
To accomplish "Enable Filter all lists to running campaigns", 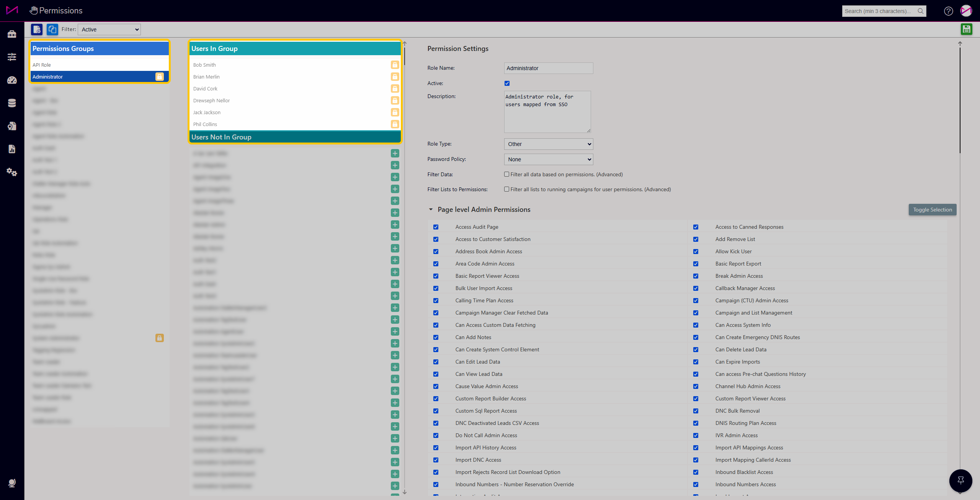I will click(x=506, y=189).
